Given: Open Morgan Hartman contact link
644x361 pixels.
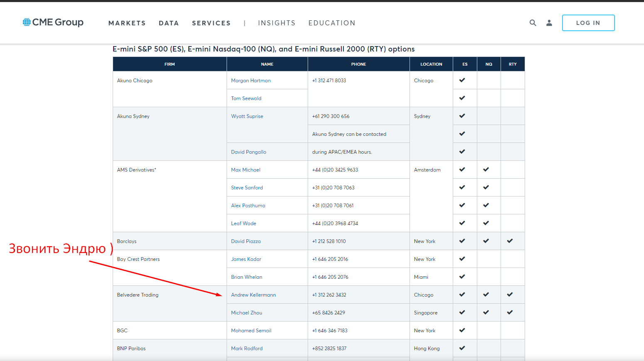Looking at the screenshot, I should click(251, 81).
